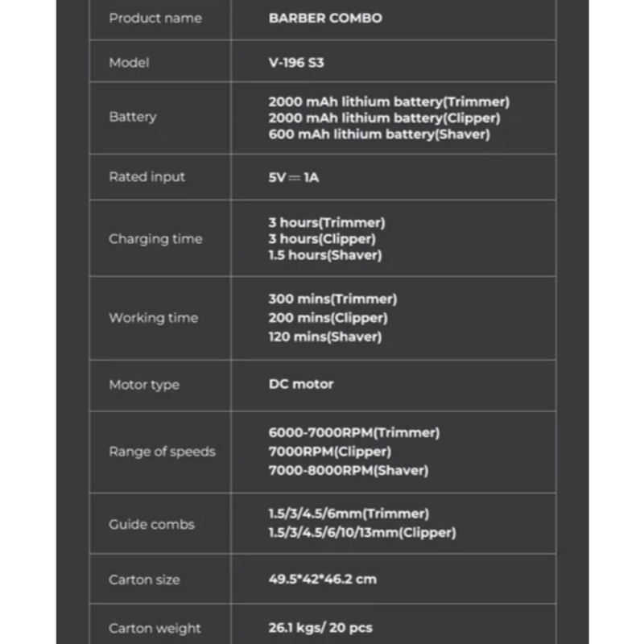Click the Charging time label
The image size is (644, 644).
155,239
